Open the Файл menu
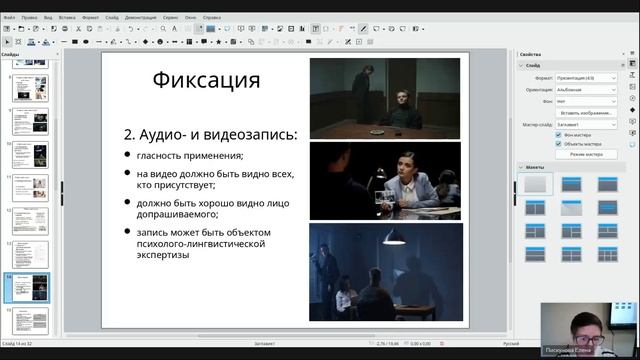The width and height of the screenshot is (640, 360). tap(9, 18)
